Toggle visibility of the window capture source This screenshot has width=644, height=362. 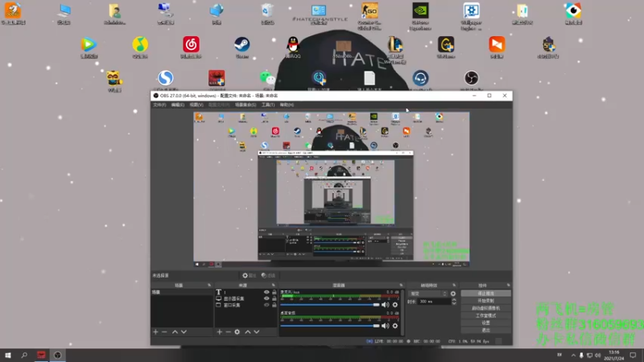tap(266, 305)
